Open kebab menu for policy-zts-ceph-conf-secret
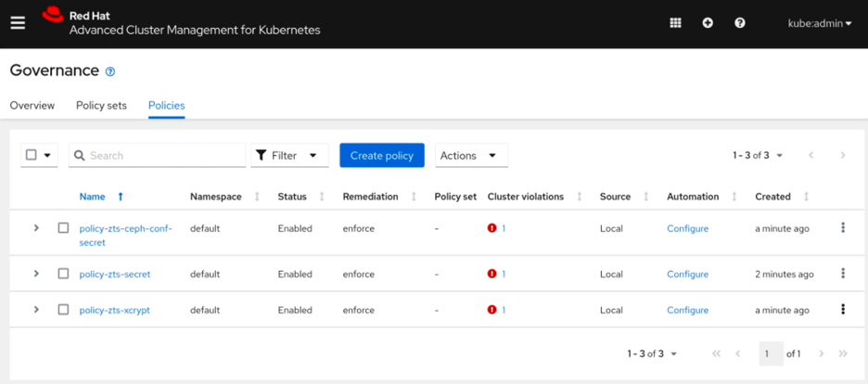 [843, 228]
